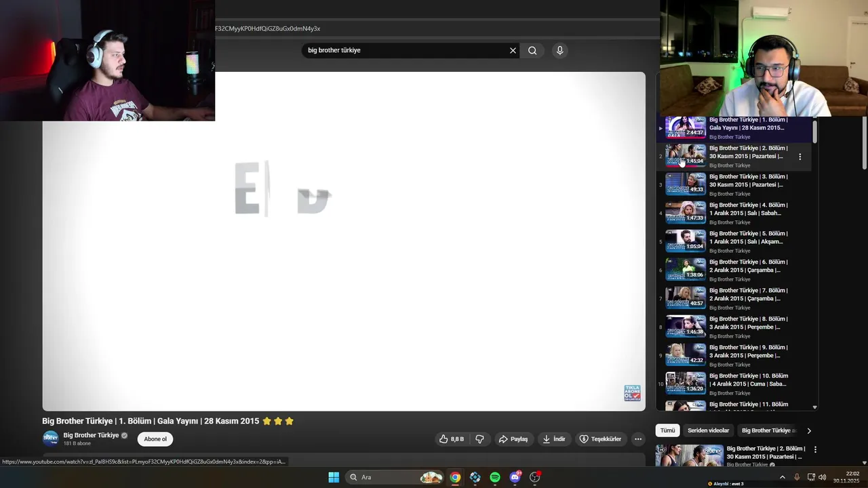Image resolution: width=868 pixels, height=488 pixels.
Task: Start voice search with the microphone icon
Action: 559,50
